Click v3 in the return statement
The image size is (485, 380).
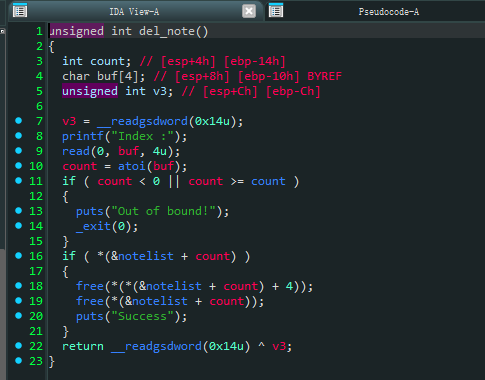279,346
